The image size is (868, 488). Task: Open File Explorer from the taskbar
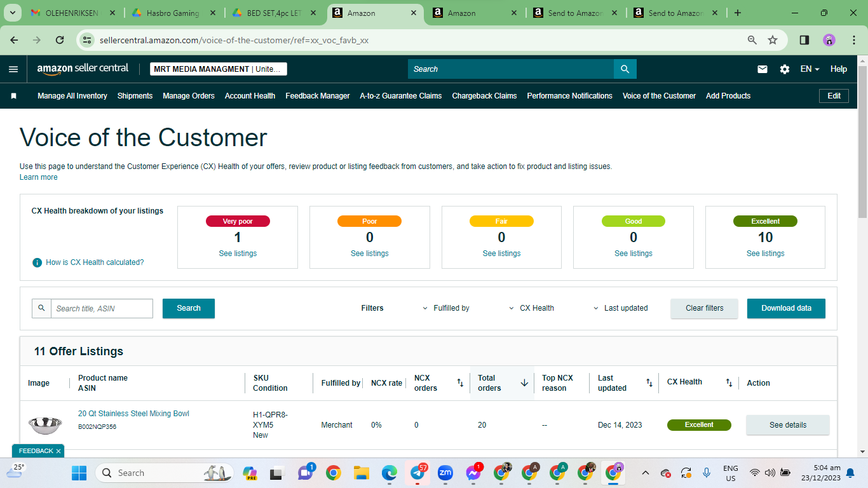click(362, 473)
